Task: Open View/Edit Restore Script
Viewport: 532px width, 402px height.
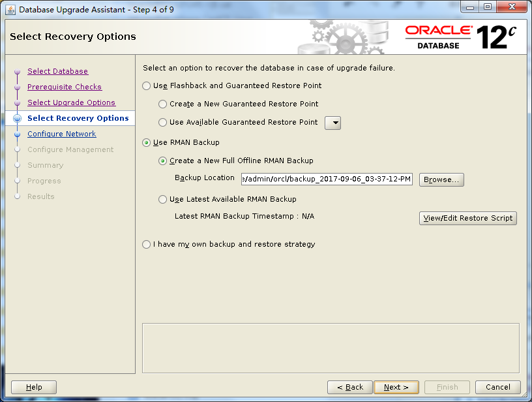Action: point(467,218)
